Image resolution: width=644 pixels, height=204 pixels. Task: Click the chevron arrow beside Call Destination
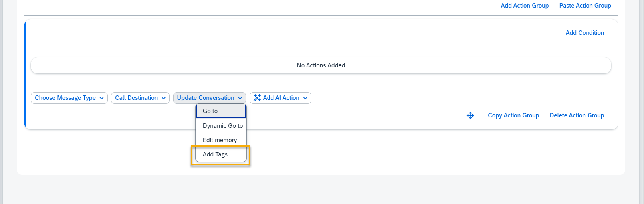click(164, 98)
